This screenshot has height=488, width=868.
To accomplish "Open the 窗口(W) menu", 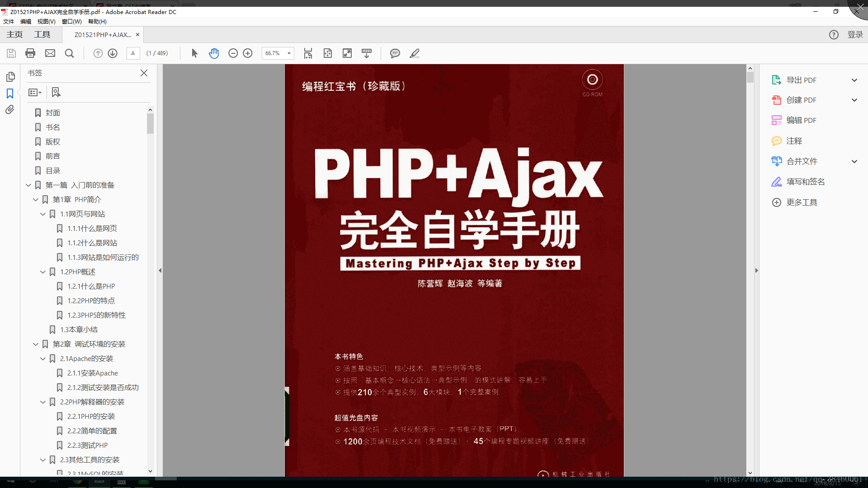I will 71,22.
